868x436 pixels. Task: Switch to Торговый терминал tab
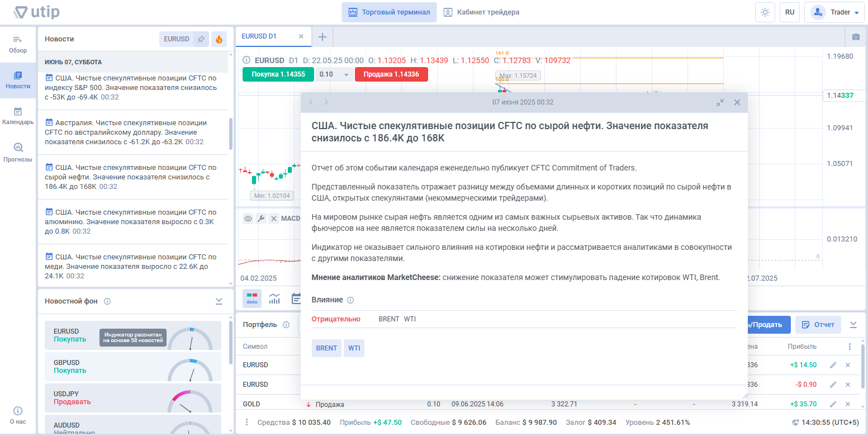389,12
